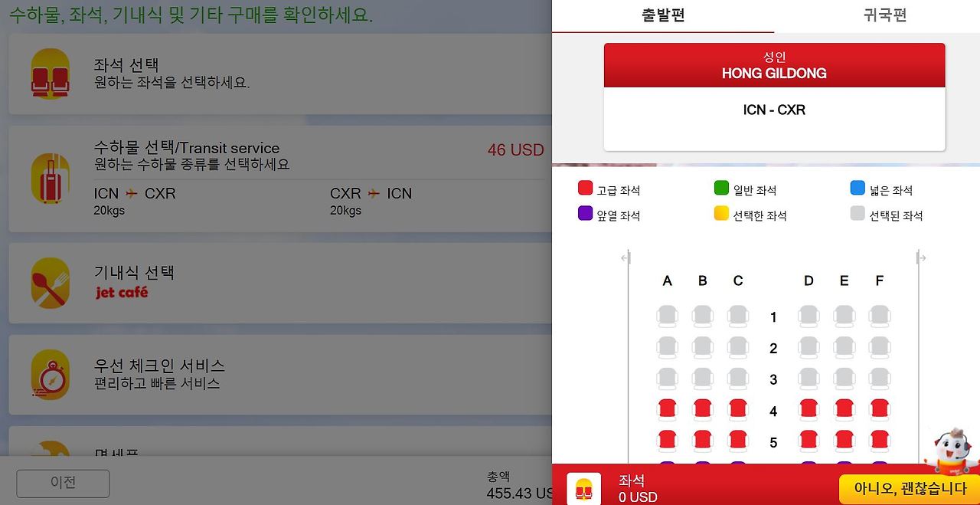Viewport: 980px width, 505px height.
Task: Click the mascot character at bottom right
Action: [950, 449]
